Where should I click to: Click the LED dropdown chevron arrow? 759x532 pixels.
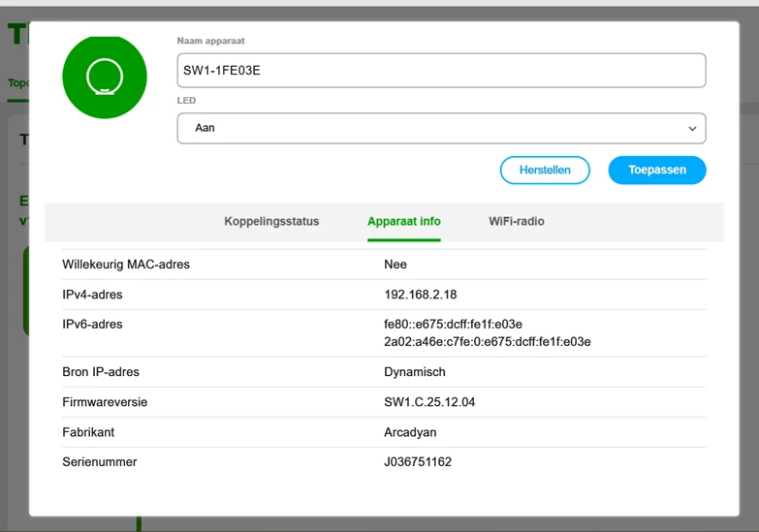(692, 129)
